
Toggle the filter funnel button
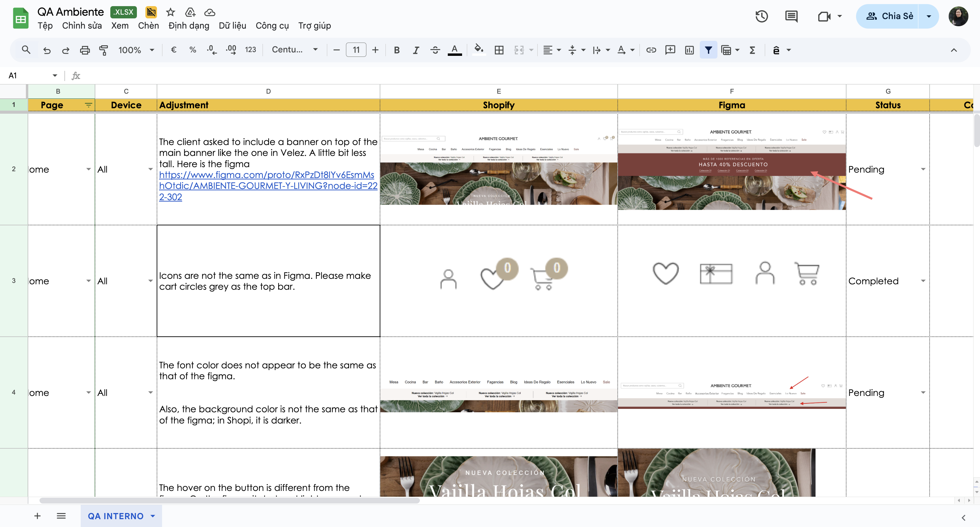(708, 50)
